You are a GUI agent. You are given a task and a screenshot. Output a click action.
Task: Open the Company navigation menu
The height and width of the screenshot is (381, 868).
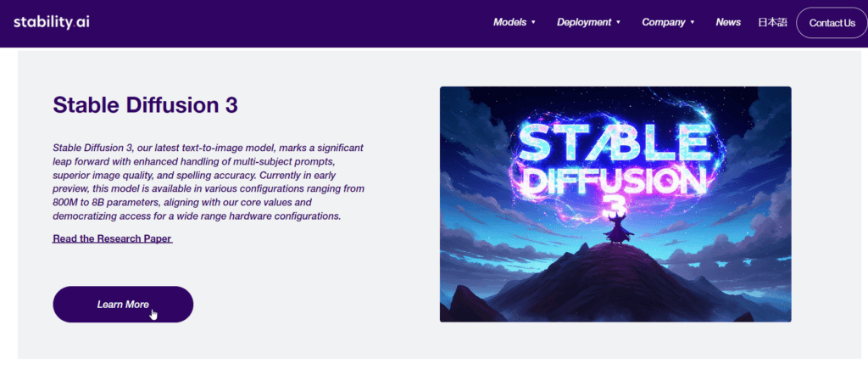pos(668,23)
